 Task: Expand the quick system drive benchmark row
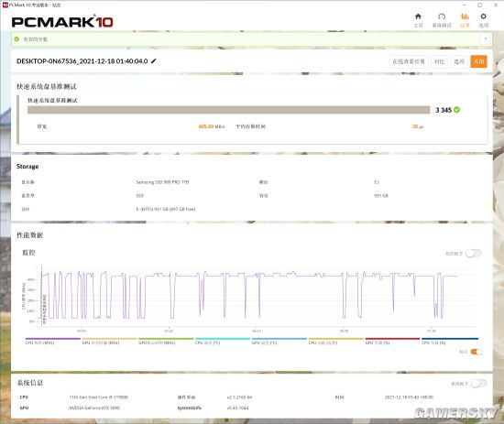(252, 119)
